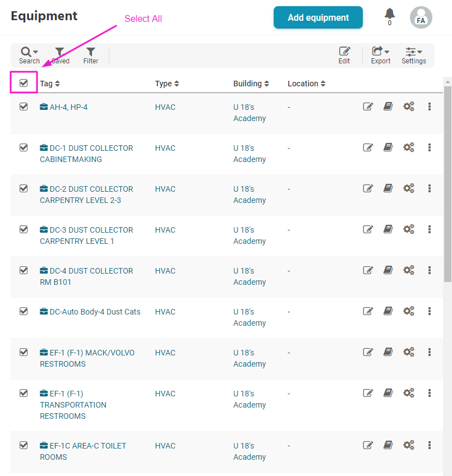Open more options for AH-4, HP-4
The image size is (452, 476).
[x=429, y=107]
